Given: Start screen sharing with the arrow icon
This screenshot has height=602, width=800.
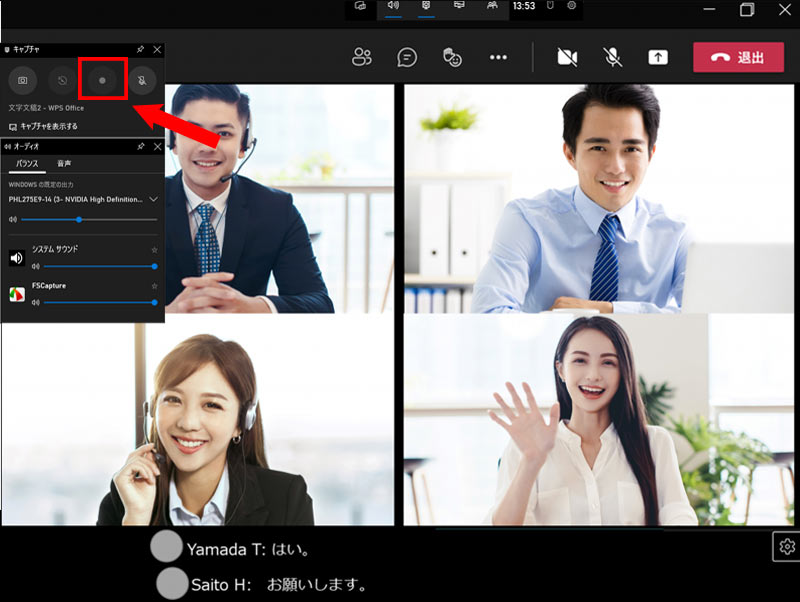Looking at the screenshot, I should click(657, 57).
